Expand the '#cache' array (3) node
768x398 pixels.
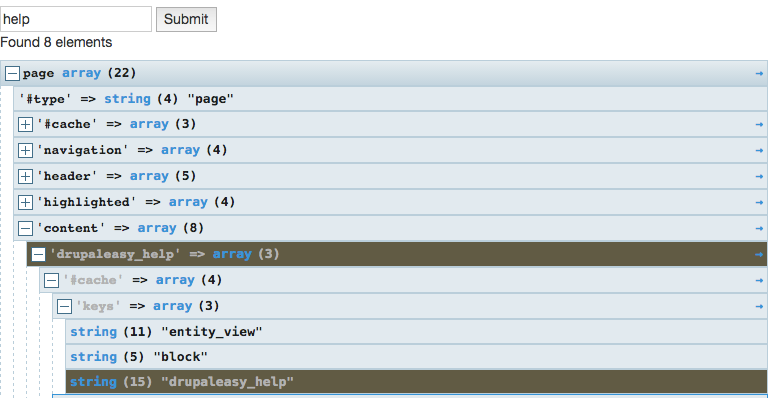pos(25,124)
